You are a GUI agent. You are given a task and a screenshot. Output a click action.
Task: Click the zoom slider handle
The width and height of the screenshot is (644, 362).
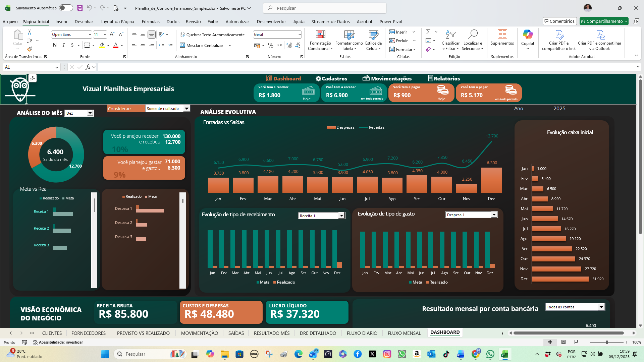[606, 342]
